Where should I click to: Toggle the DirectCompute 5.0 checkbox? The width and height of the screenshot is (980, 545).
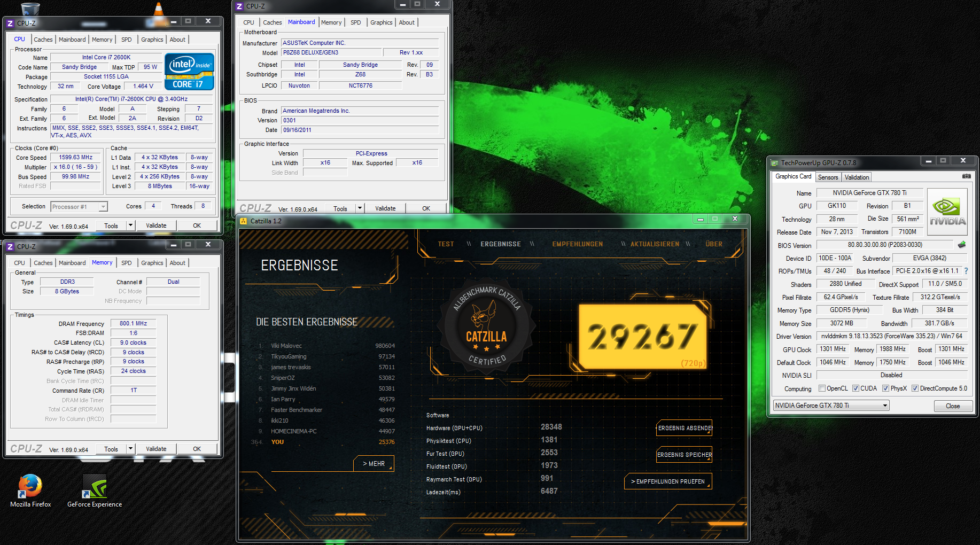click(915, 388)
